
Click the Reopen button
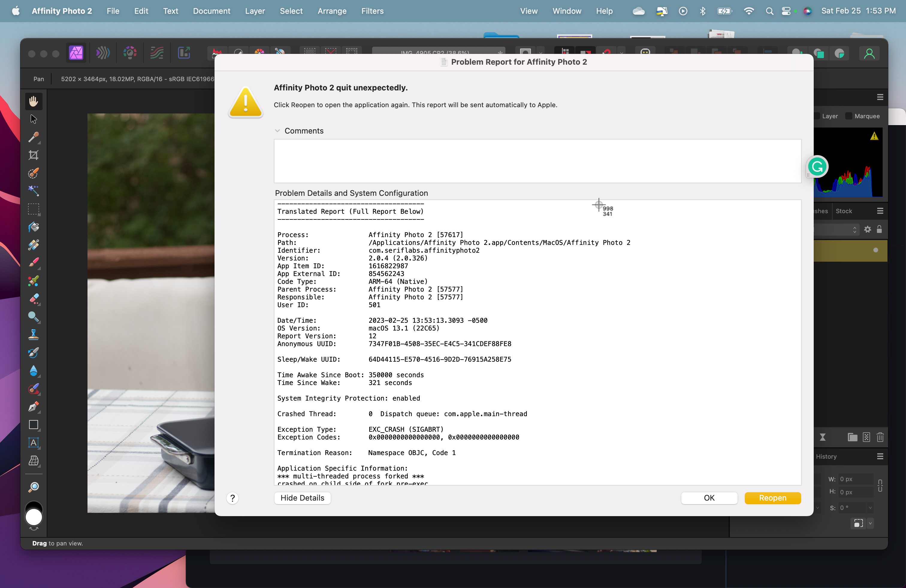(x=772, y=498)
